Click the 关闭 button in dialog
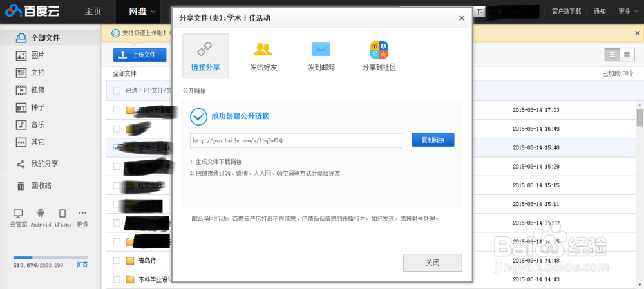 click(433, 263)
